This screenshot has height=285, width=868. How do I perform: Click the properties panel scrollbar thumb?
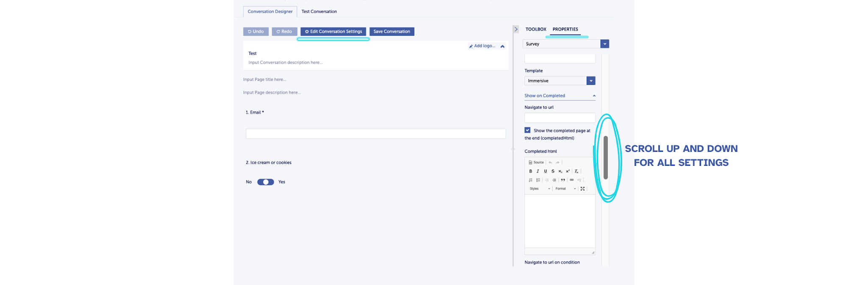(x=606, y=157)
